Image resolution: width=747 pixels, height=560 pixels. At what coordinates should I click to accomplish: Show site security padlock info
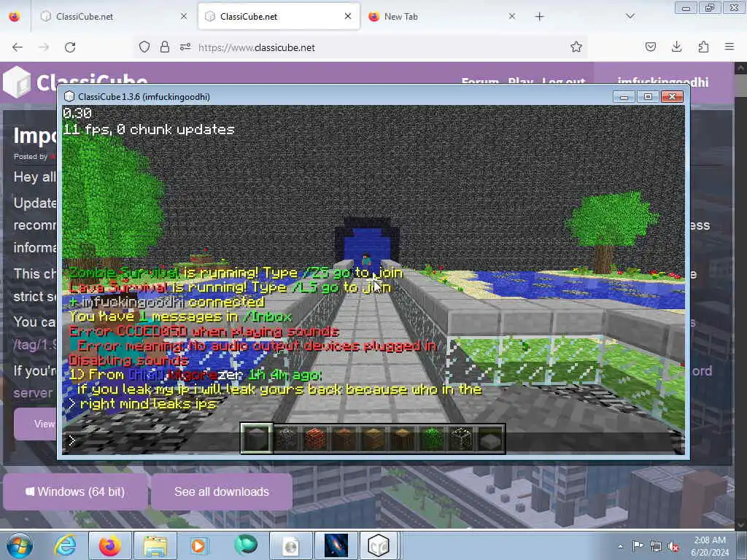[165, 47]
